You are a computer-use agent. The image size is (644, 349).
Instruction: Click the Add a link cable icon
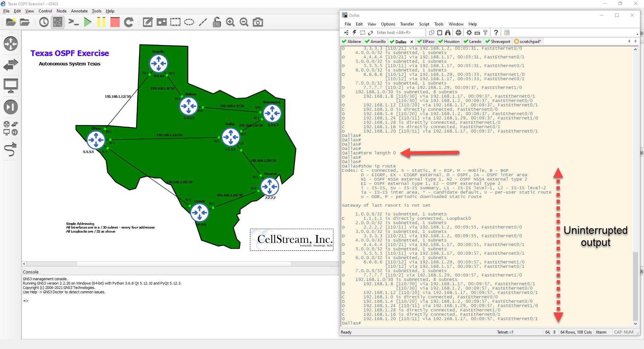click(11, 150)
